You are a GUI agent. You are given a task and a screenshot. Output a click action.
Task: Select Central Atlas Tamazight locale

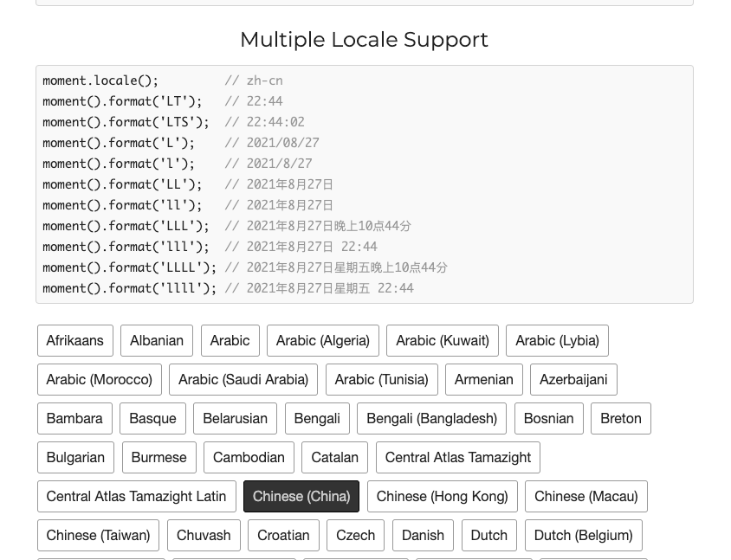click(457, 457)
